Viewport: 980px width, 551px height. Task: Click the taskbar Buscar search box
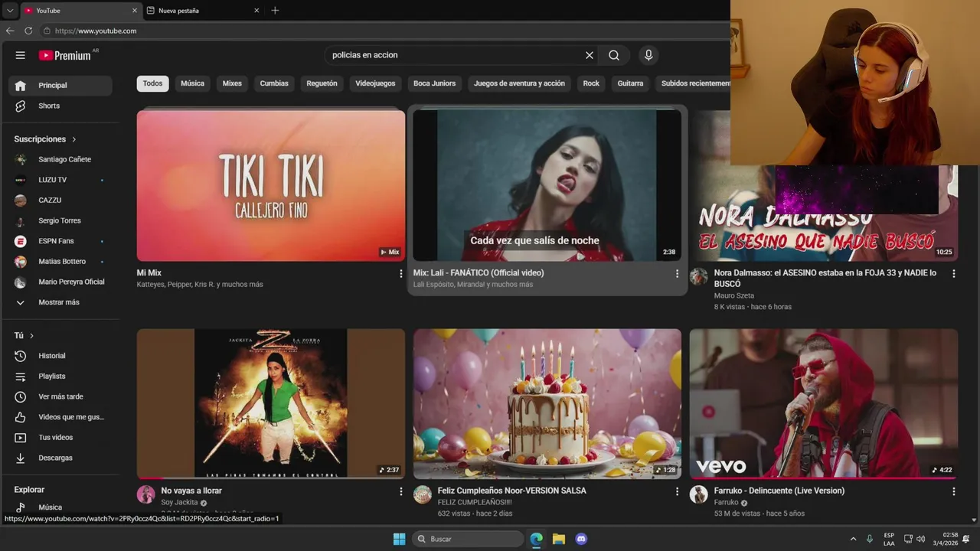click(x=468, y=539)
